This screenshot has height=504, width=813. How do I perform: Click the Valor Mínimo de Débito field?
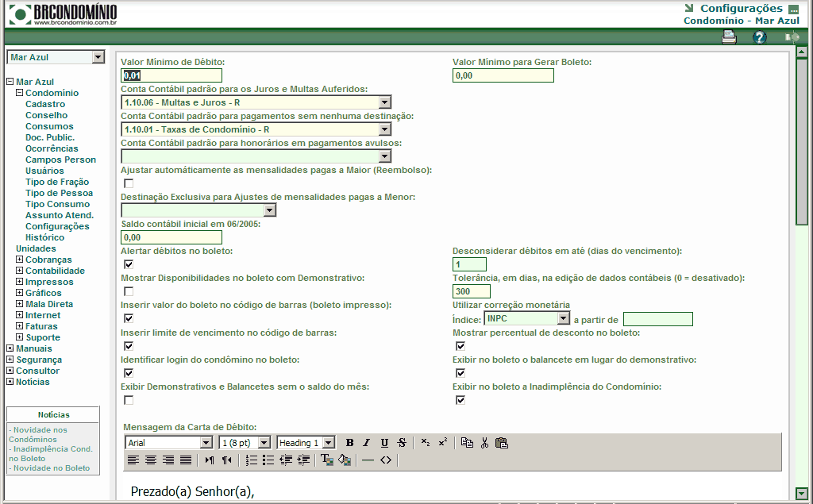(x=171, y=75)
